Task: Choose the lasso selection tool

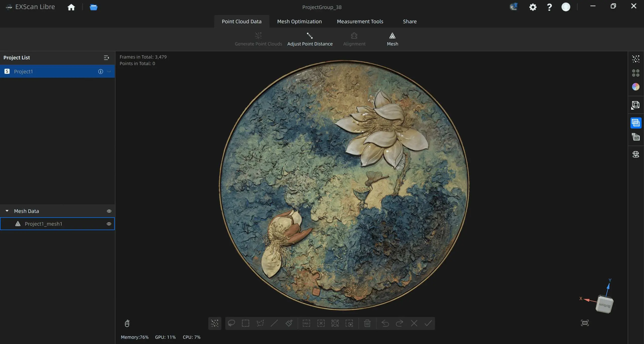Action: 231,323
